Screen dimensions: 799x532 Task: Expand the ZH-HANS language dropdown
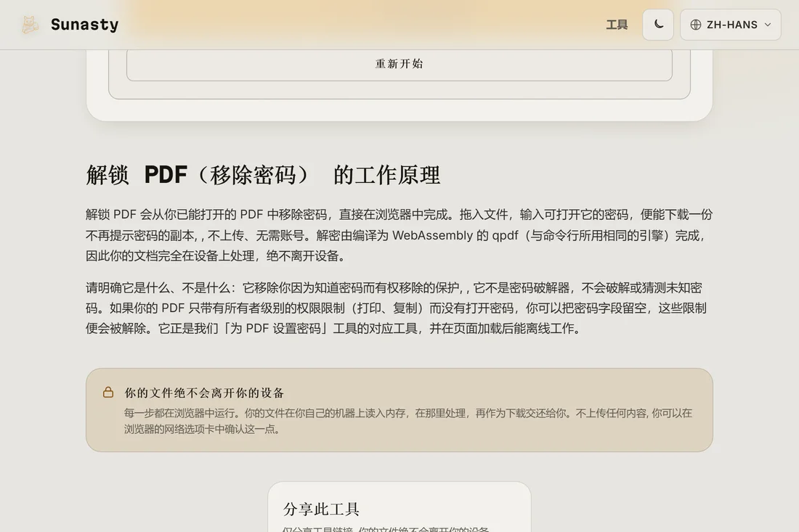pos(730,25)
